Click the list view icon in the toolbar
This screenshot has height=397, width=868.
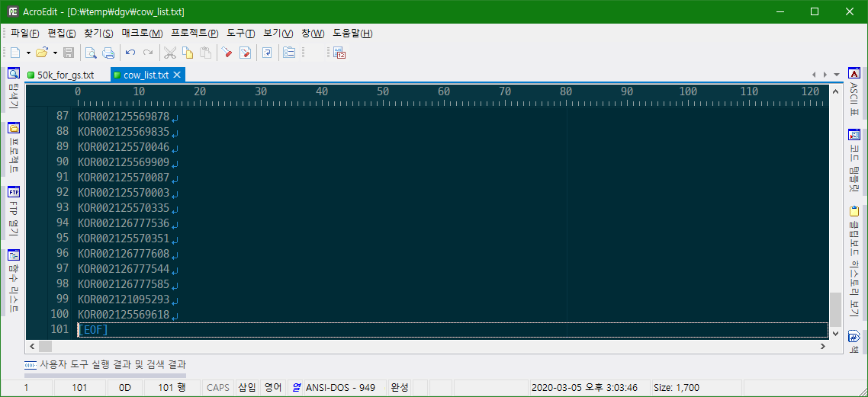tap(289, 53)
